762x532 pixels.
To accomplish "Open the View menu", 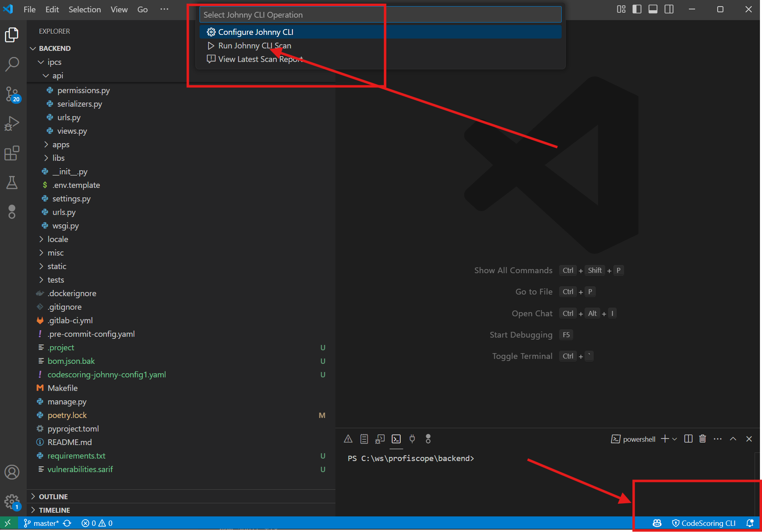I will pos(119,9).
